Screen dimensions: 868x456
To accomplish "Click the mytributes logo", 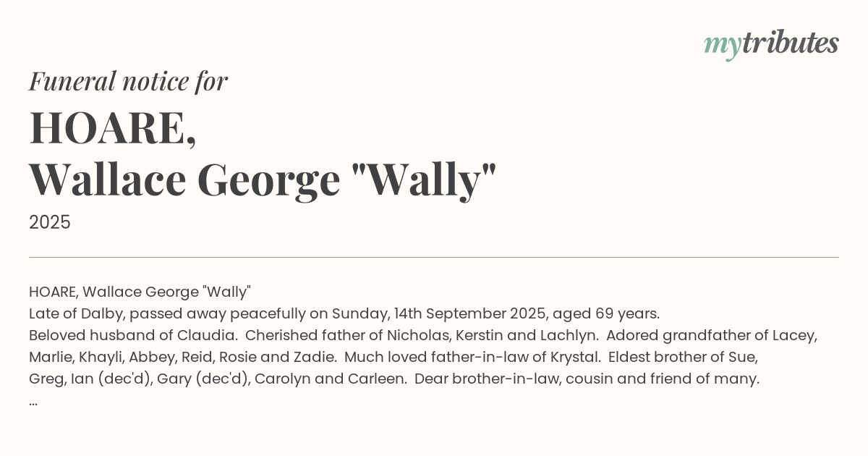I will [x=771, y=43].
